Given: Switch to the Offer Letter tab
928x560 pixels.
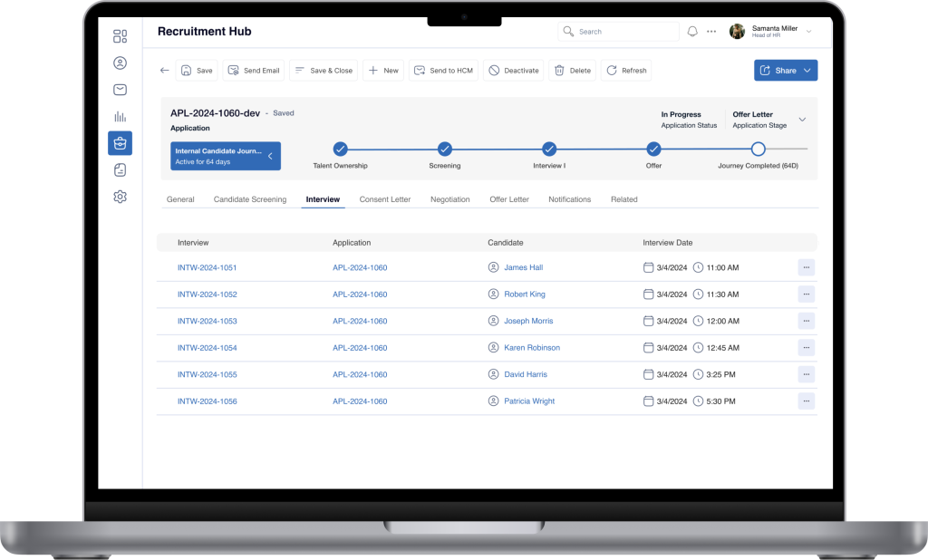Looking at the screenshot, I should pos(509,199).
